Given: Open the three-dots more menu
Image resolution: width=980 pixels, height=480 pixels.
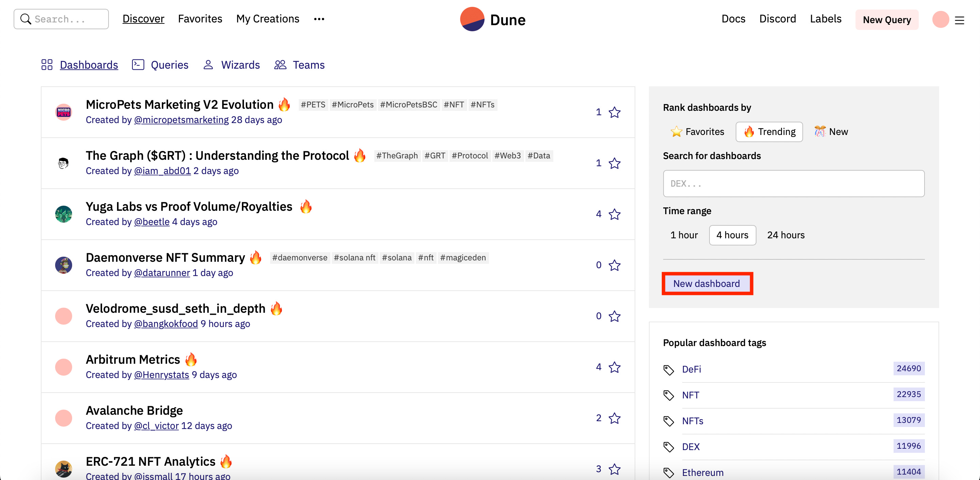Looking at the screenshot, I should click(x=319, y=19).
